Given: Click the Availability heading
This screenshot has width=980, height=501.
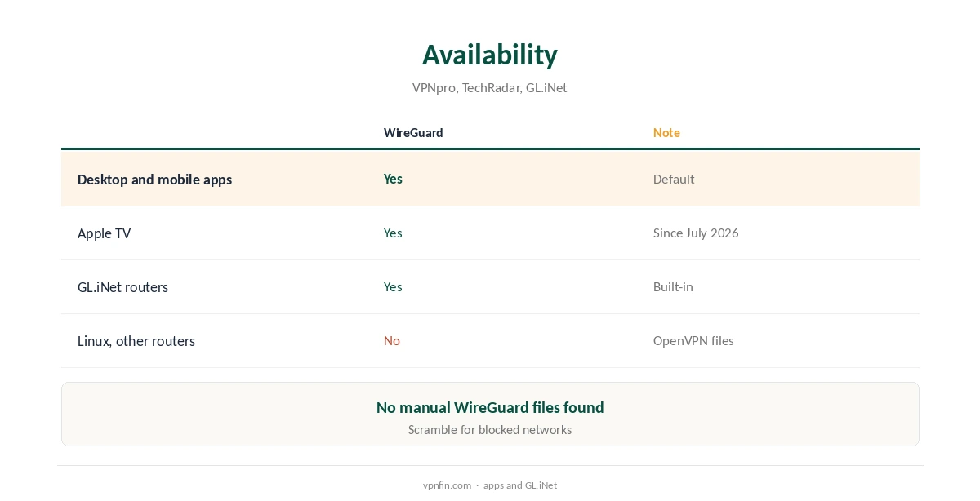Looking at the screenshot, I should [x=490, y=55].
